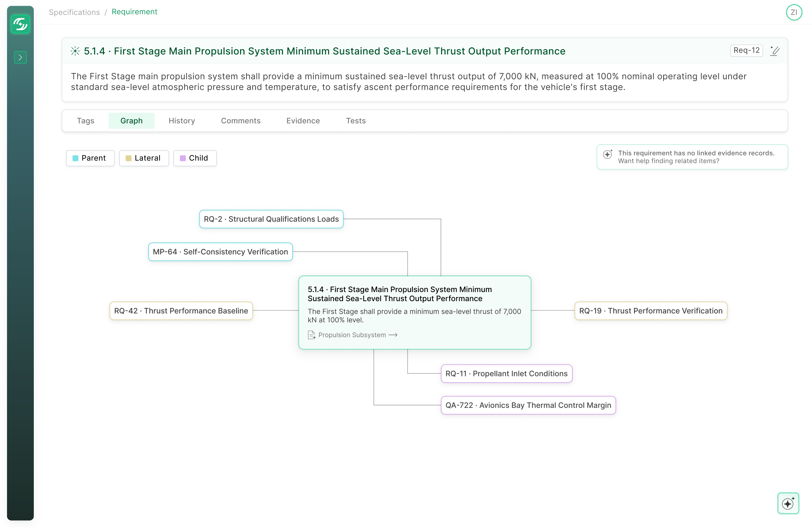Screen dimensions: 812x527
Task: Click the Req-12 identifier badge
Action: [746, 50]
